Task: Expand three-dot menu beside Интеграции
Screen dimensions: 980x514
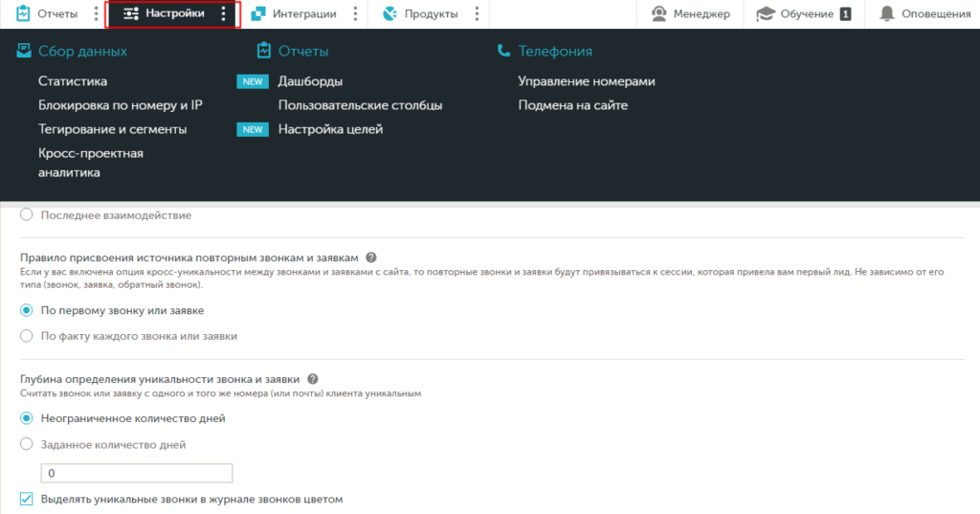Action: pos(355,13)
